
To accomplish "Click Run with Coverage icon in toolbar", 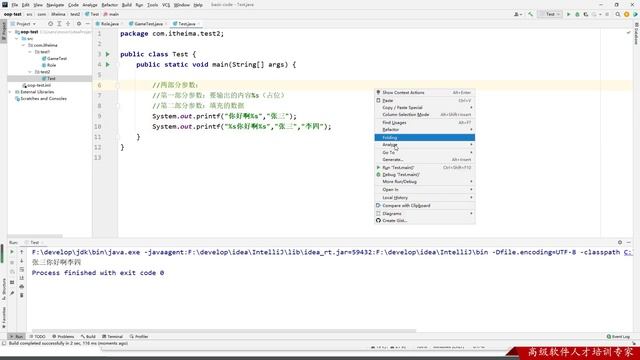I will 586,14.
